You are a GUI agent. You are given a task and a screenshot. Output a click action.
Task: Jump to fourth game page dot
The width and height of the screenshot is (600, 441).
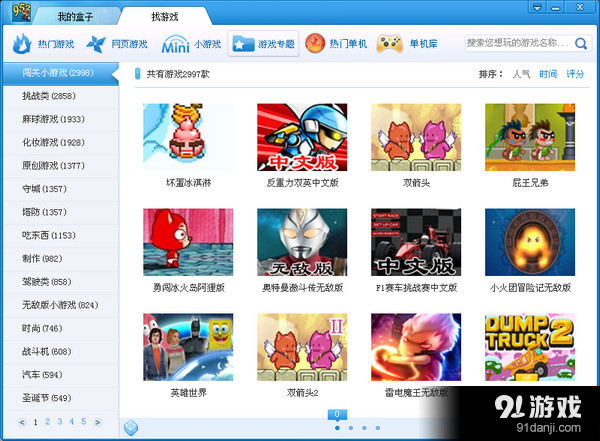coord(378,428)
